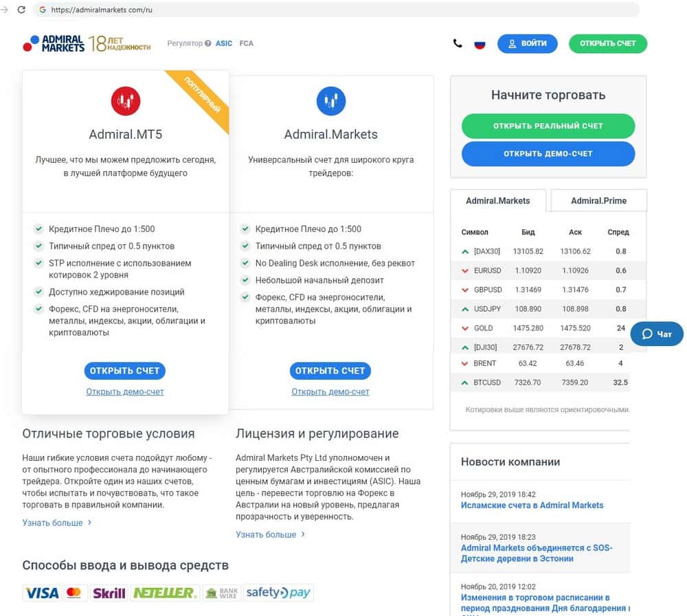Viewport: 687px width, 616px height.
Task: Click the Admiral.MT5 card title
Action: [x=125, y=134]
